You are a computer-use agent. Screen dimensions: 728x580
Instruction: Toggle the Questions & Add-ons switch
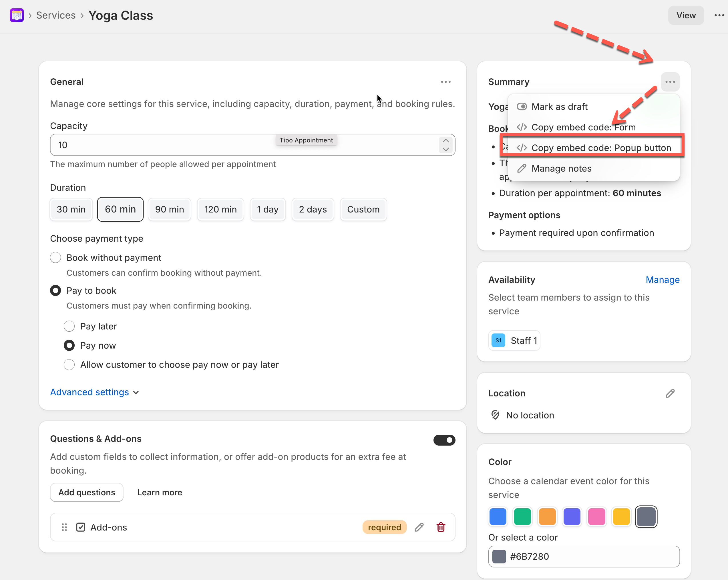pyautogui.click(x=444, y=440)
